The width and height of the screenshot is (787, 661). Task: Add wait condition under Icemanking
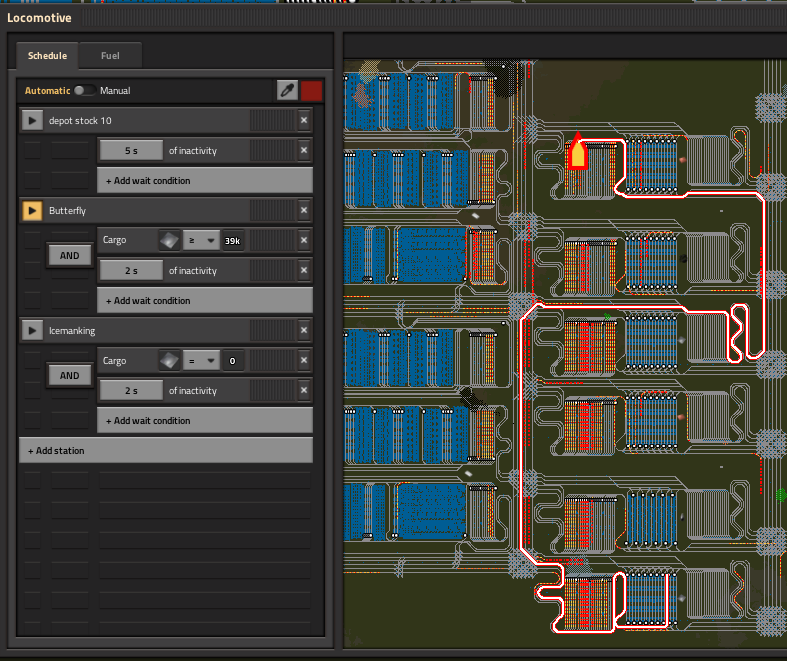coord(205,420)
